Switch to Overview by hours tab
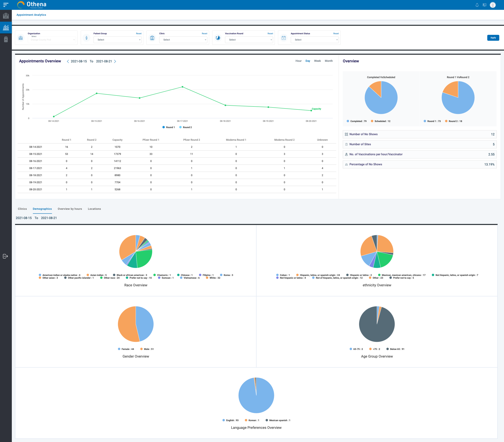 point(70,209)
